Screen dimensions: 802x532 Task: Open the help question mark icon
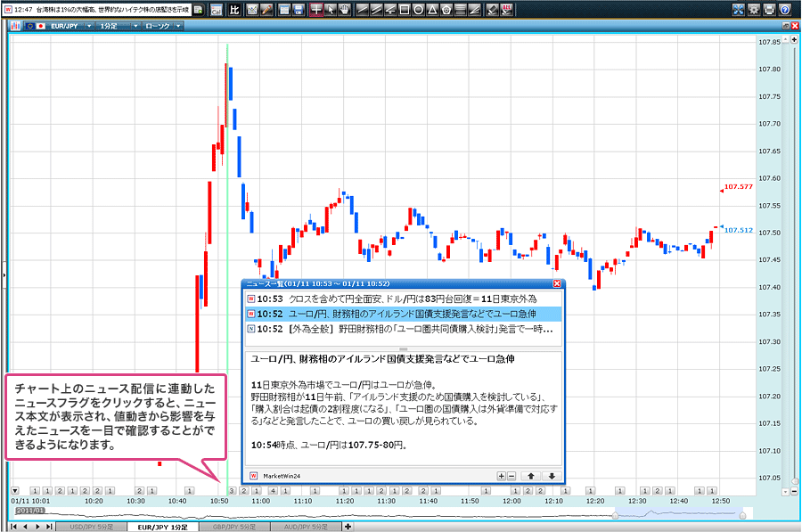pyautogui.click(x=785, y=10)
